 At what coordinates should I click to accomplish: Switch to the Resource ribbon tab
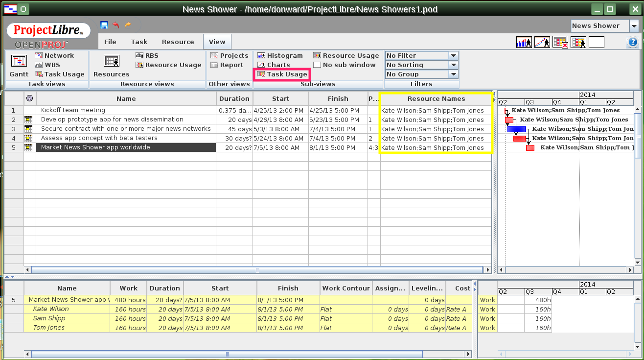coord(178,42)
